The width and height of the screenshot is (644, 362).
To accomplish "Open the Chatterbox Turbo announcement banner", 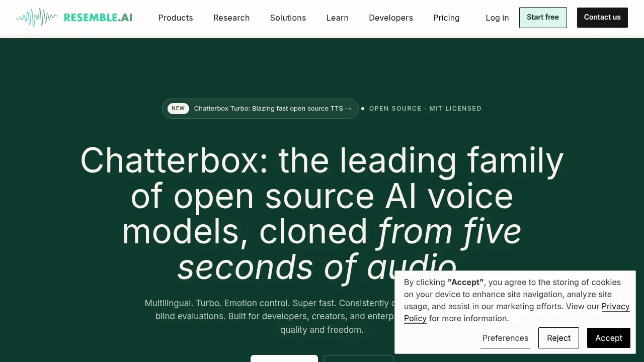I will coord(260,109).
